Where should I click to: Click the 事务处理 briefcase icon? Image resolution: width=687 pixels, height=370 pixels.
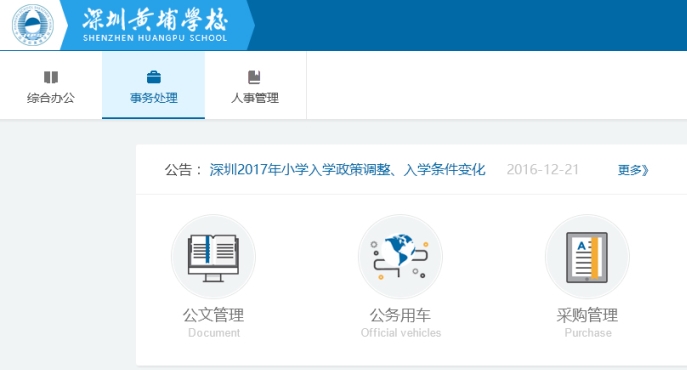154,77
